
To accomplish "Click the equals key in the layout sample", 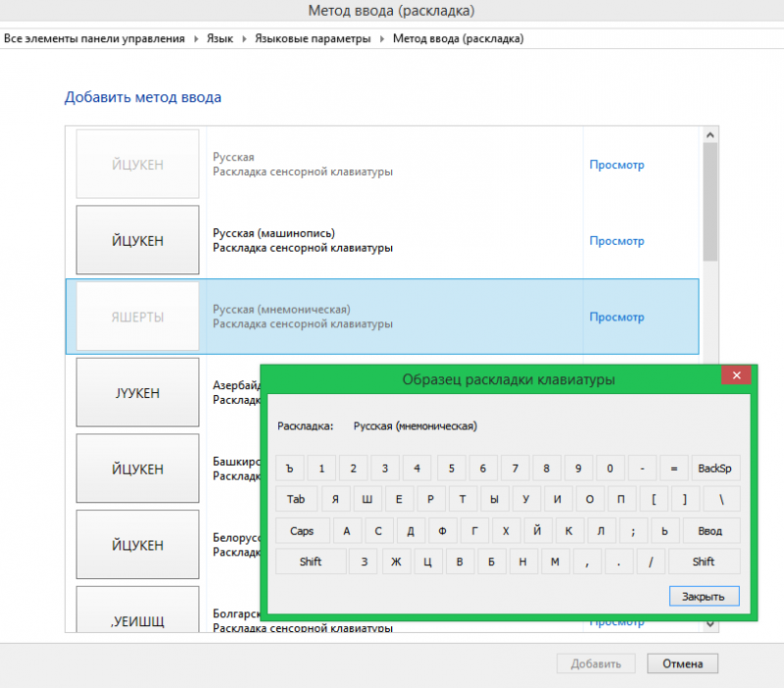I will [x=674, y=468].
